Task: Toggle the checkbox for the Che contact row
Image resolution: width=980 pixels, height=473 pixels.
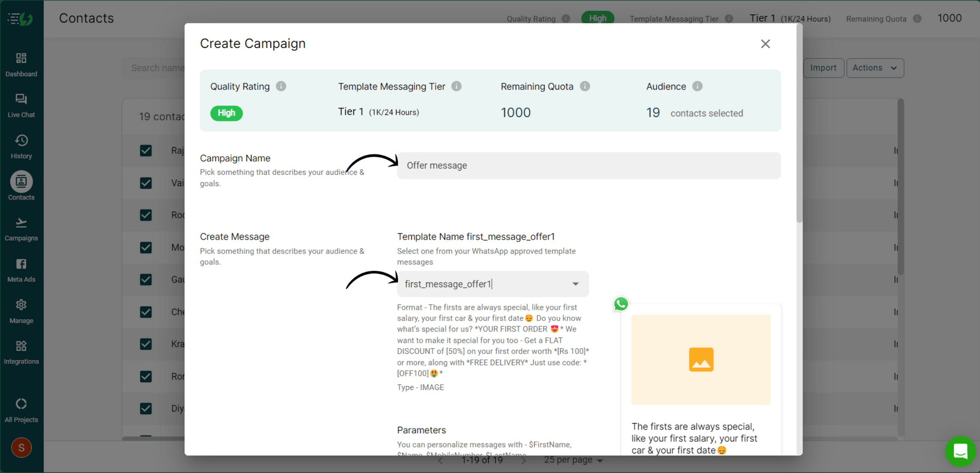Action: click(x=146, y=312)
